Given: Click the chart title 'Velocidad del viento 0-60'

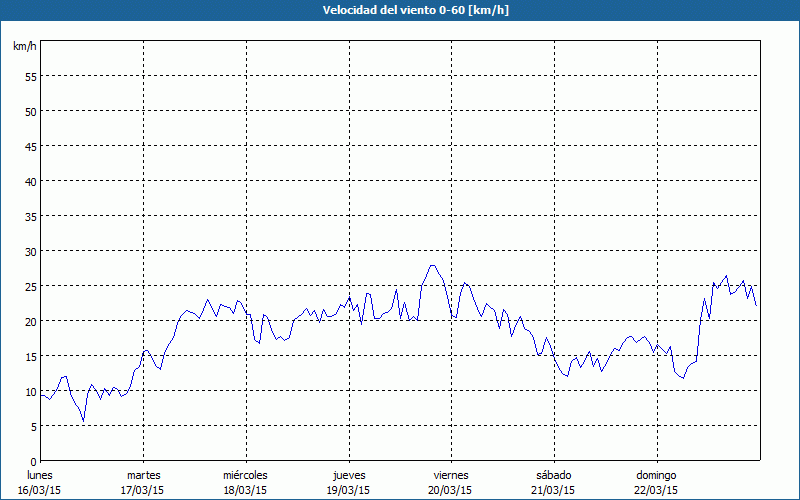Looking at the screenshot, I should pyautogui.click(x=399, y=10).
